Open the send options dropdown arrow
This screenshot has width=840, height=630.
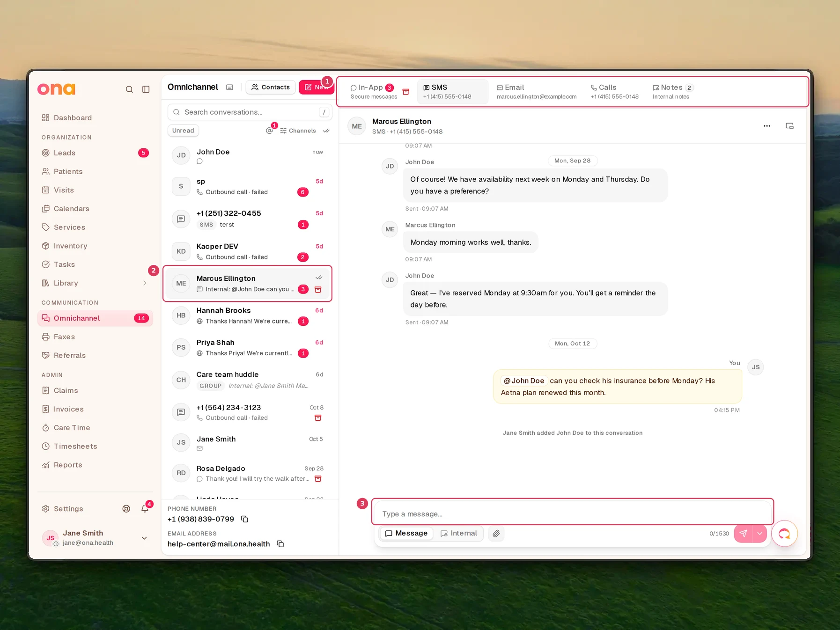[x=759, y=534]
